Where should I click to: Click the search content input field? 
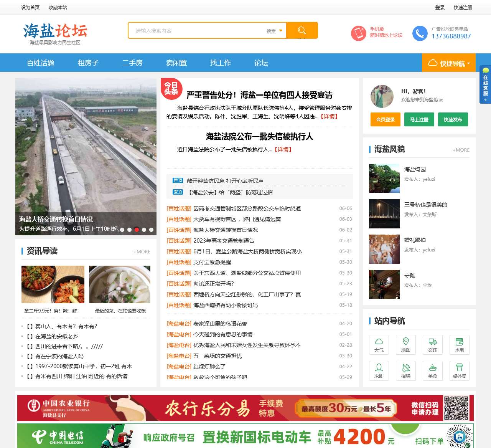coord(198,31)
